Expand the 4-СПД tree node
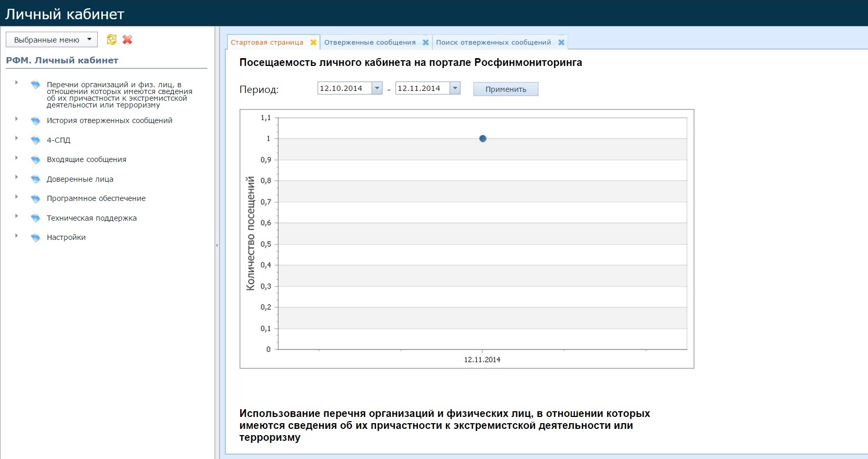The width and height of the screenshot is (868, 459). [17, 138]
